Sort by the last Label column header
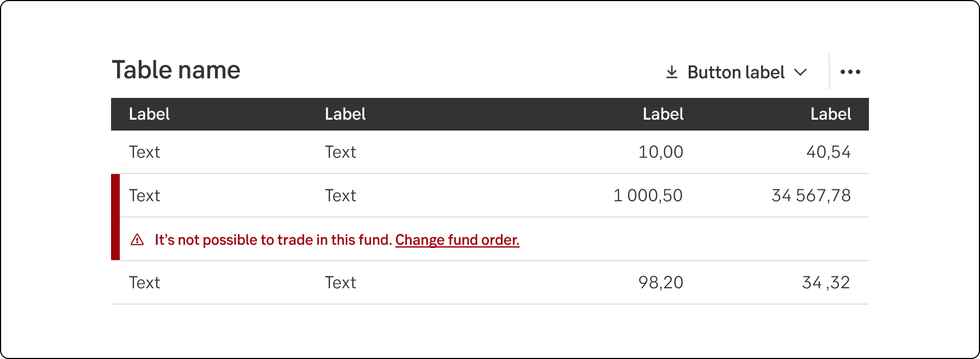Image resolution: width=980 pixels, height=359 pixels. pyautogui.click(x=830, y=114)
